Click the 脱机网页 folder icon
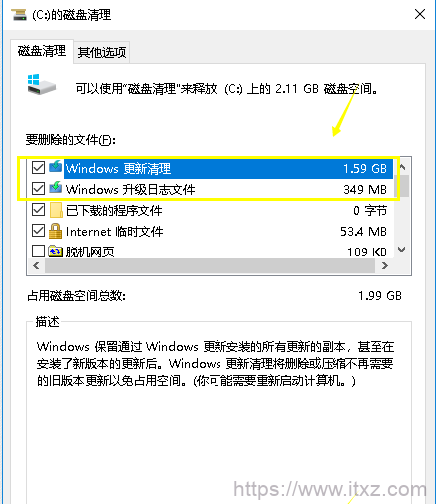Viewport: 436px width, 504px height. point(55,252)
